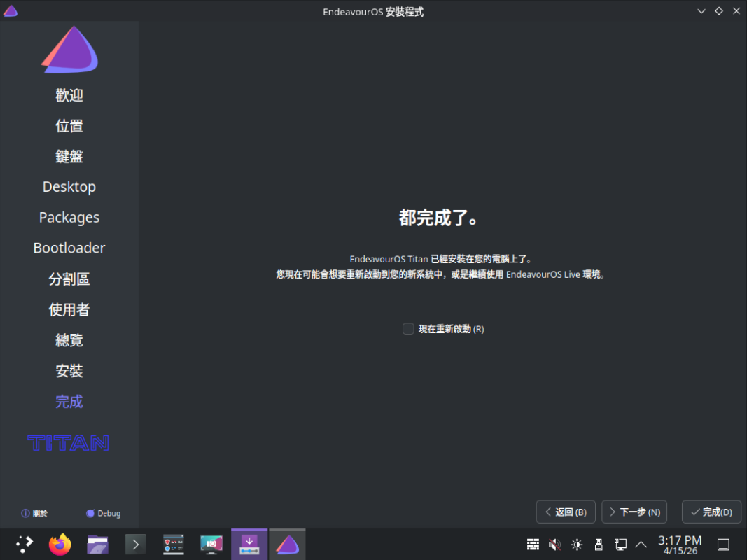Image resolution: width=747 pixels, height=560 pixels.
Task: Open the terminal from the taskbar
Action: (135, 544)
